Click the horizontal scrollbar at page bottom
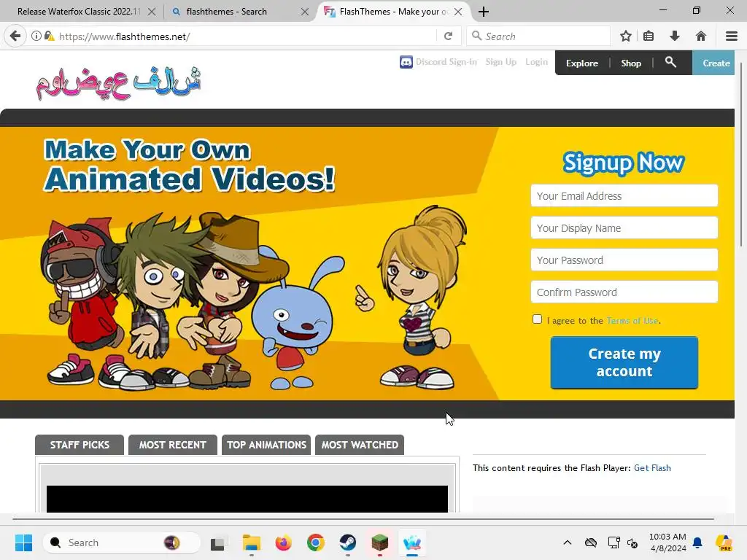The height and width of the screenshot is (560, 747). [363, 518]
